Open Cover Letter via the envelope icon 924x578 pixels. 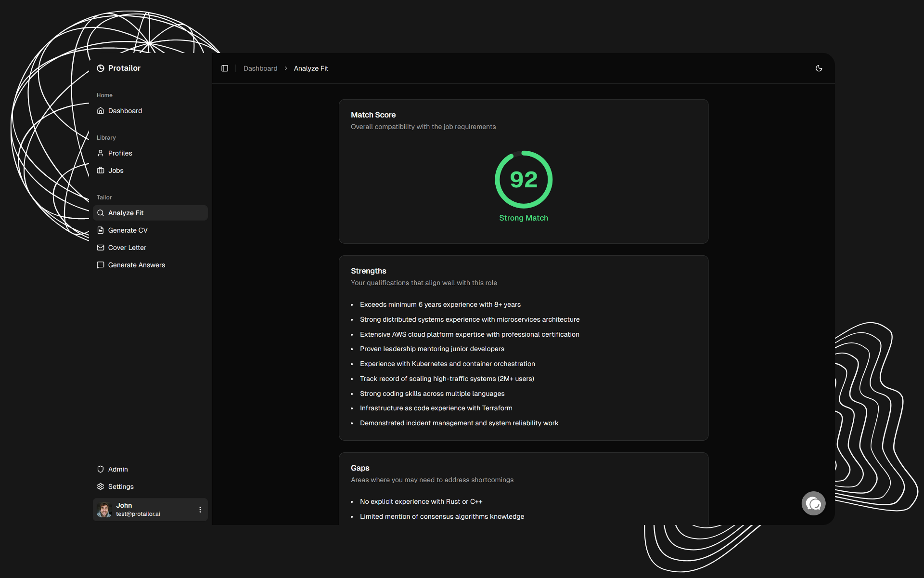100,247
